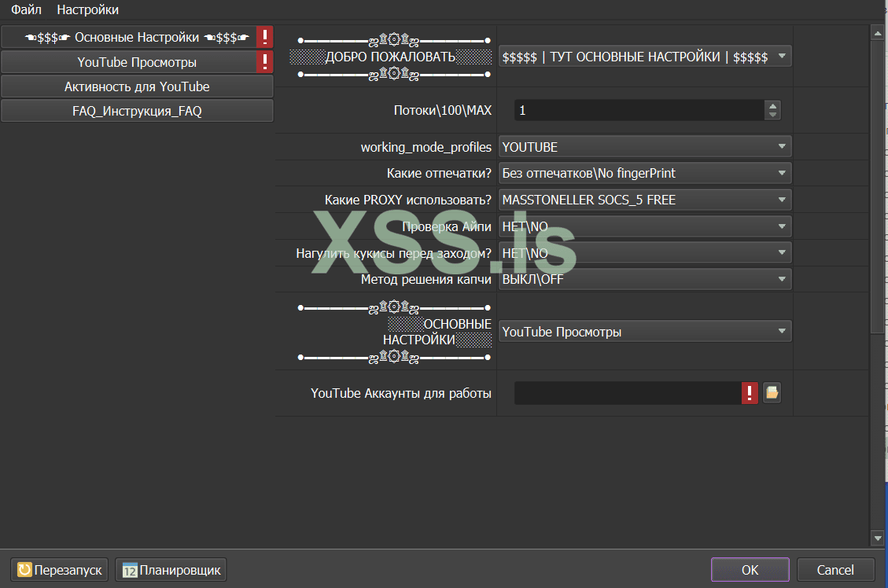Screen dimensions: 888x588
Task: Open the lower YouTube Просмотры dropdown
Action: (644, 332)
